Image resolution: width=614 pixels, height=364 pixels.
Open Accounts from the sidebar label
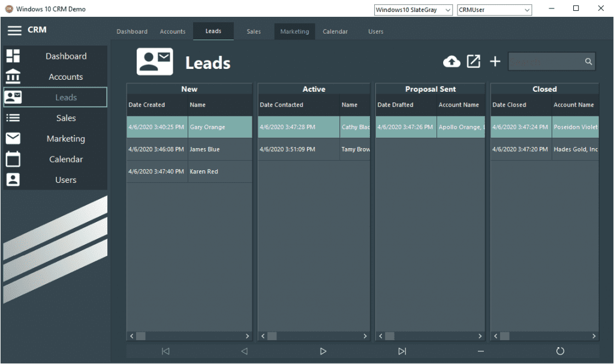click(x=66, y=77)
